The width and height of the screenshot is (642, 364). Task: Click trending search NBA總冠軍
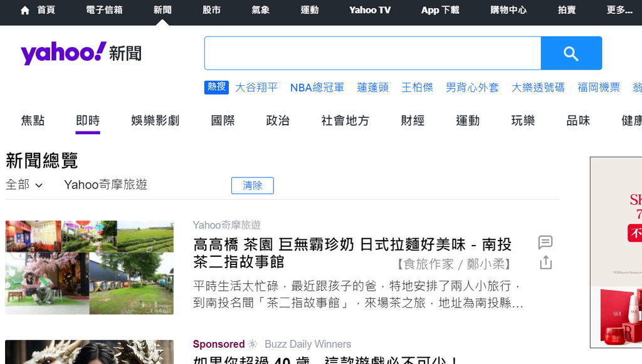coord(317,88)
